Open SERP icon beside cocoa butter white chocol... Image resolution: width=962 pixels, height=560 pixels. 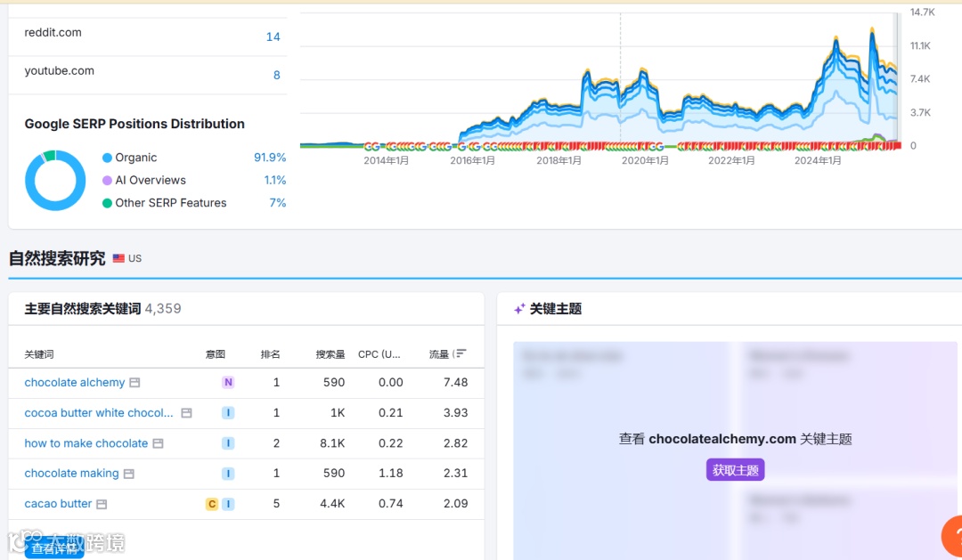pos(186,413)
